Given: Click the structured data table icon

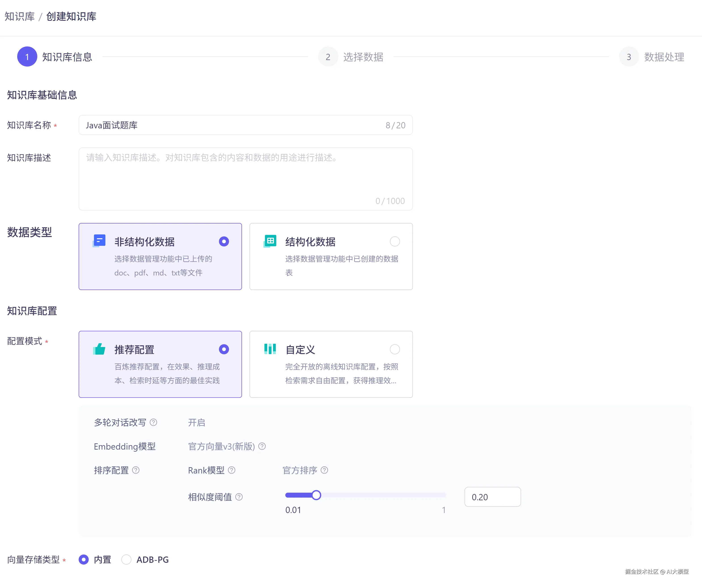Looking at the screenshot, I should [x=270, y=241].
